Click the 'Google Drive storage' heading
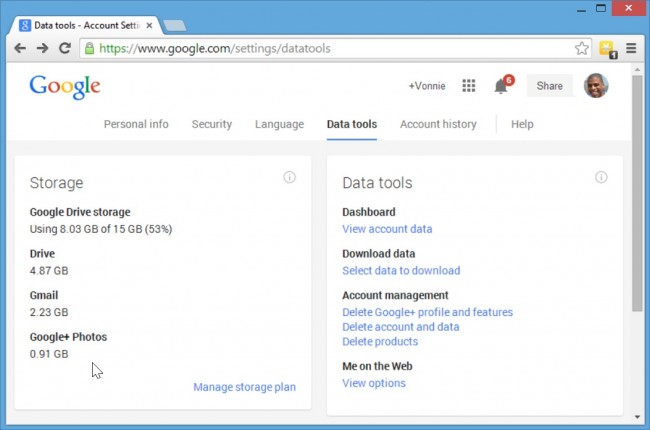Screen dimensions: 650x430 pyautogui.click(x=80, y=212)
